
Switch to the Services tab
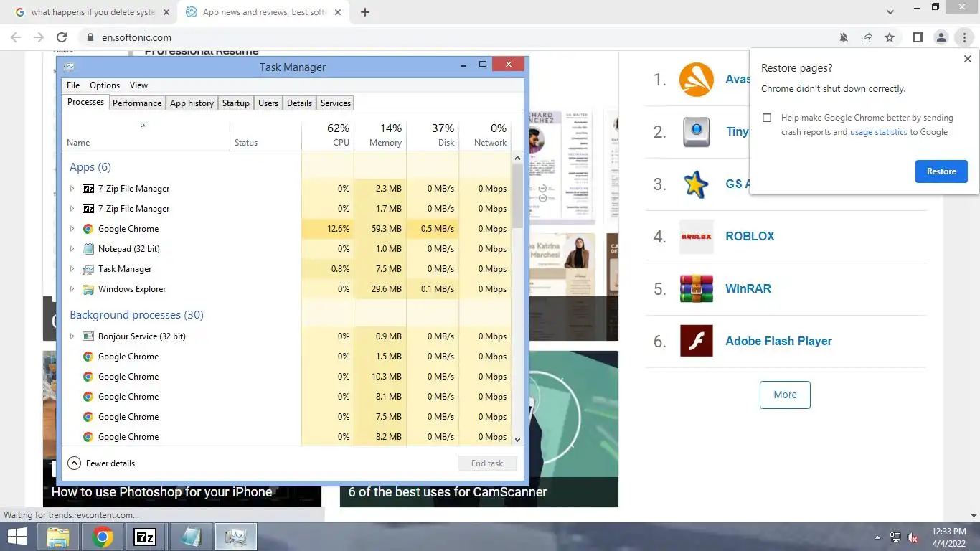(336, 103)
